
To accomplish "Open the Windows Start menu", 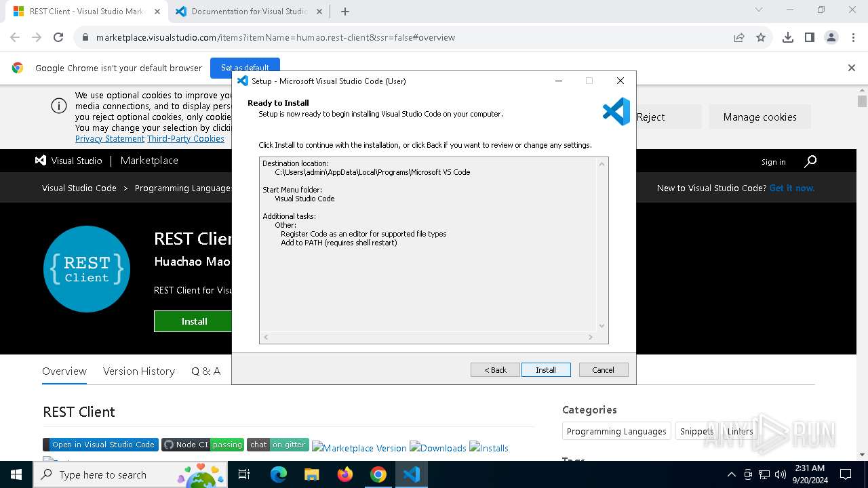I will pyautogui.click(x=16, y=474).
